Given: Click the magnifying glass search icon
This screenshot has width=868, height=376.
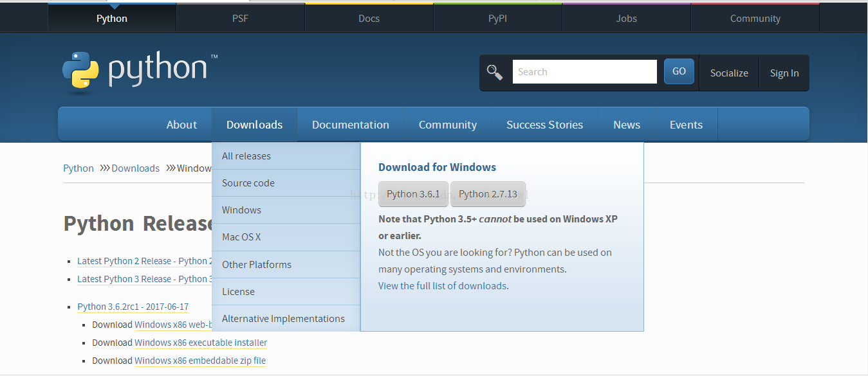Looking at the screenshot, I should coord(495,72).
